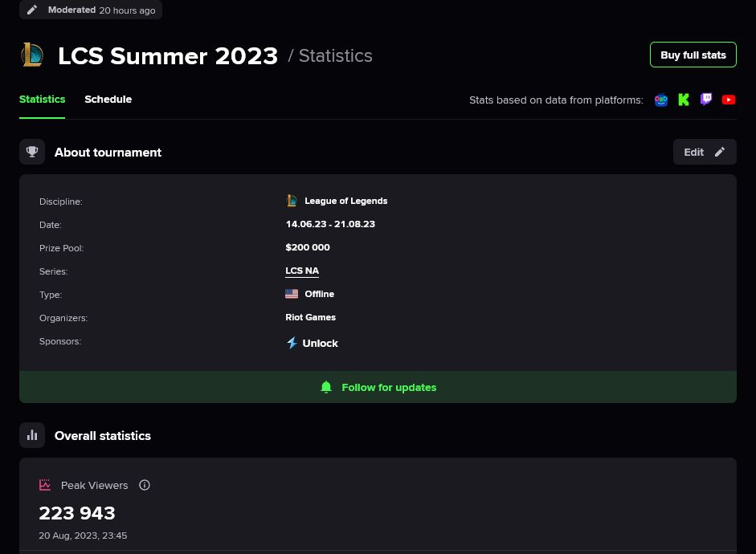Open the Schedule tab
This screenshot has width=756, height=554.
point(108,100)
